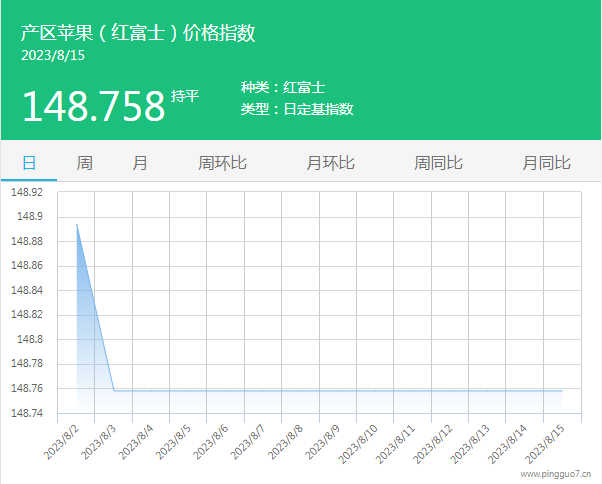Click the 产区苹果（红富士）价格指数 title

[138, 33]
